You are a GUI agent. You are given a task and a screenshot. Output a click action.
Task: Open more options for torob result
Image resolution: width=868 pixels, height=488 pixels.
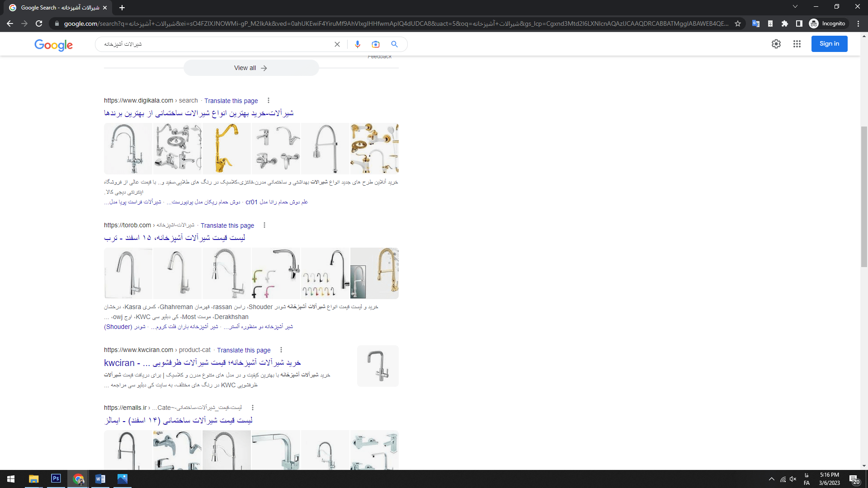pyautogui.click(x=264, y=225)
